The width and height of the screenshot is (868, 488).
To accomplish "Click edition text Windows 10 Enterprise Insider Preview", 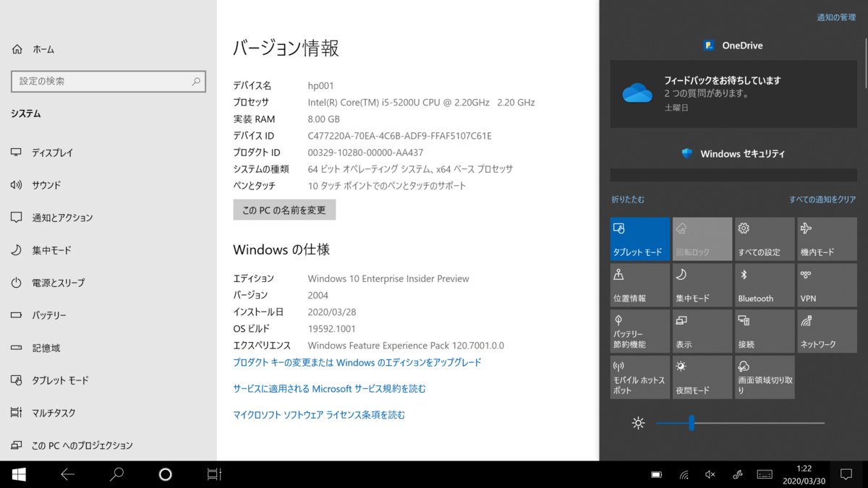I will coord(388,278).
